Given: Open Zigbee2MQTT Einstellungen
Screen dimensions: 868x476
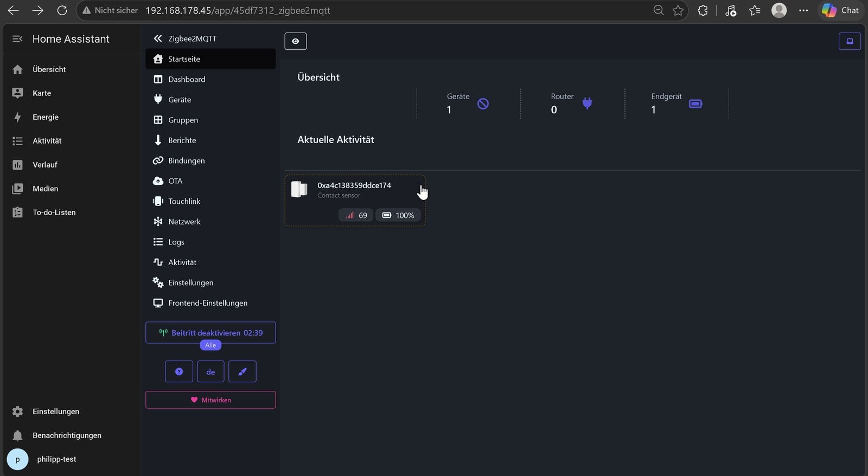Looking at the screenshot, I should pyautogui.click(x=210, y=282).
